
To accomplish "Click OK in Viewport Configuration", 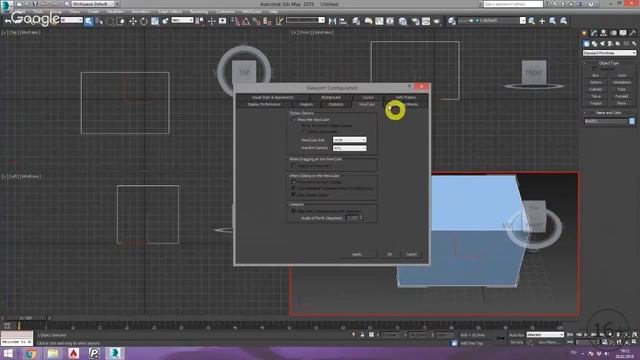I will [x=389, y=254].
